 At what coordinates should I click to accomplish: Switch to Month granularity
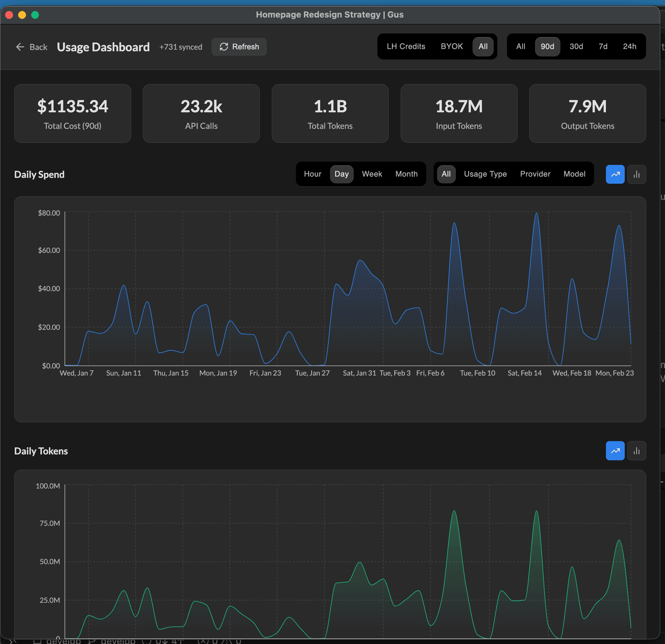[407, 174]
